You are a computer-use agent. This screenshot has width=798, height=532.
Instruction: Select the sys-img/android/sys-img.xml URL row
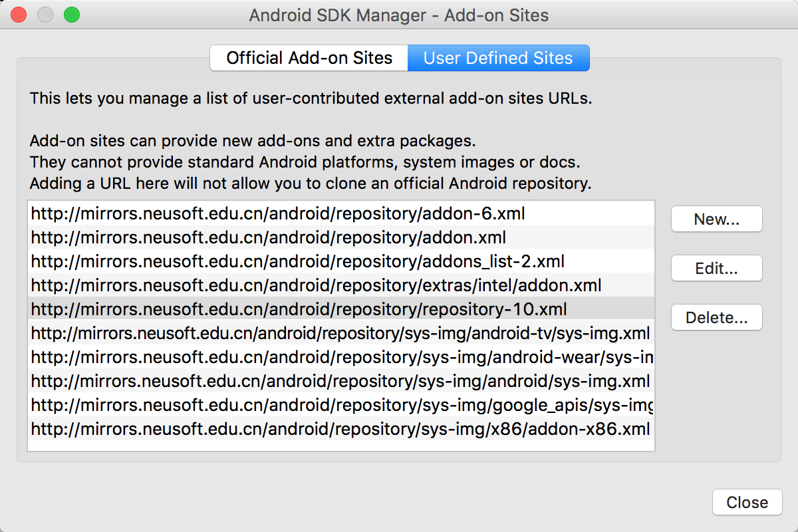[341, 380]
